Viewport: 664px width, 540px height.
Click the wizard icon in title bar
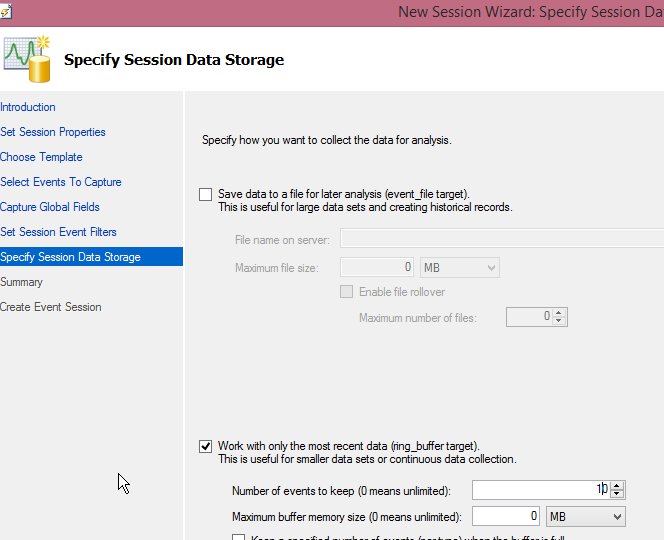6,10
